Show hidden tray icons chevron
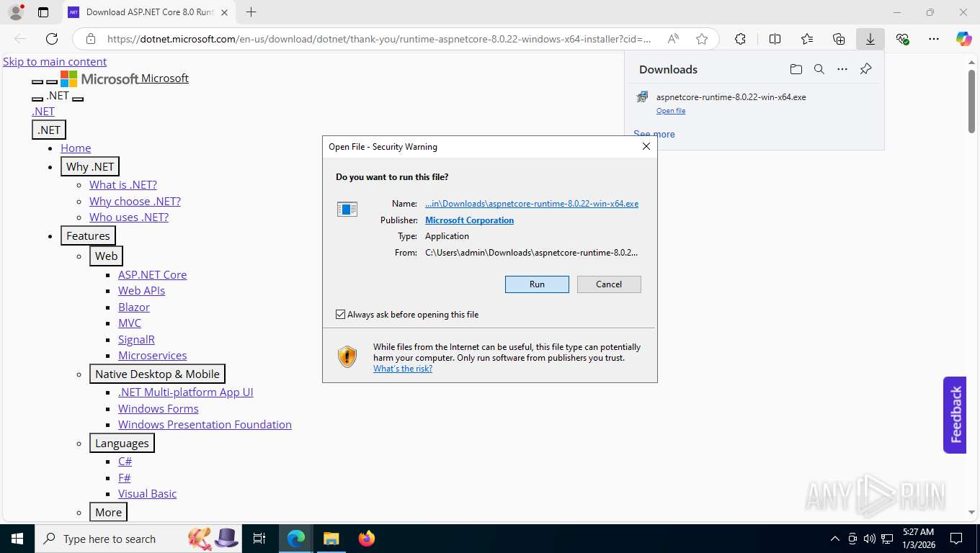980x553 pixels. coord(835,539)
